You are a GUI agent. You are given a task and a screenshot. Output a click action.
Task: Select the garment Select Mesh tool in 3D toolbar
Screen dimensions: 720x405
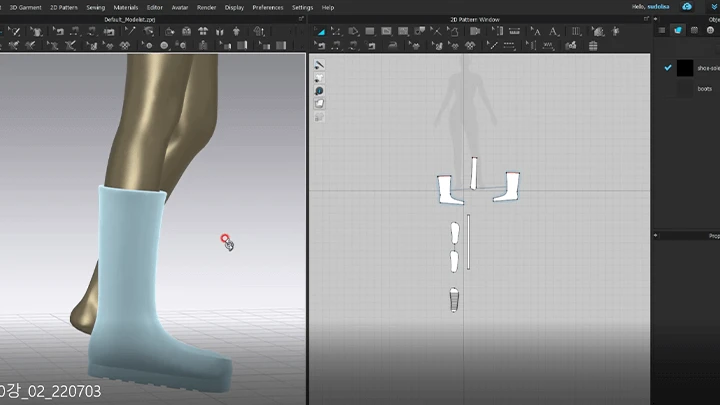point(37,31)
